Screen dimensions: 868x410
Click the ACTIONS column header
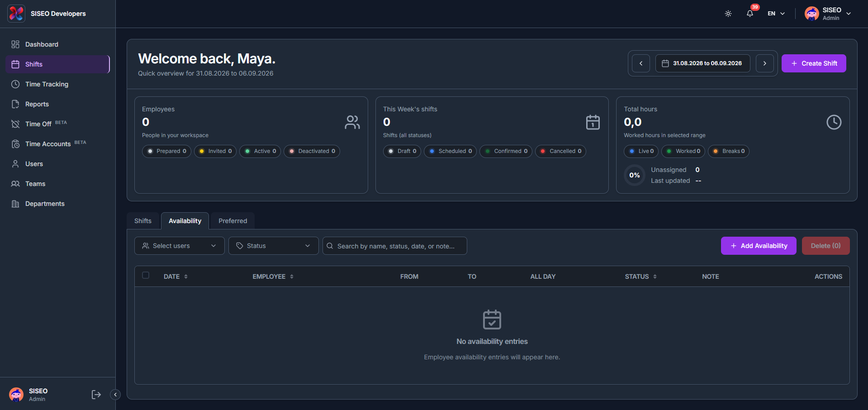[828, 277]
